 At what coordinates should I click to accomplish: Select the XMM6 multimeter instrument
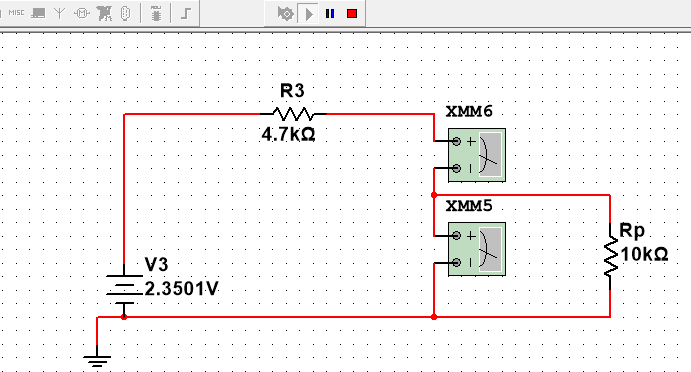click(477, 155)
